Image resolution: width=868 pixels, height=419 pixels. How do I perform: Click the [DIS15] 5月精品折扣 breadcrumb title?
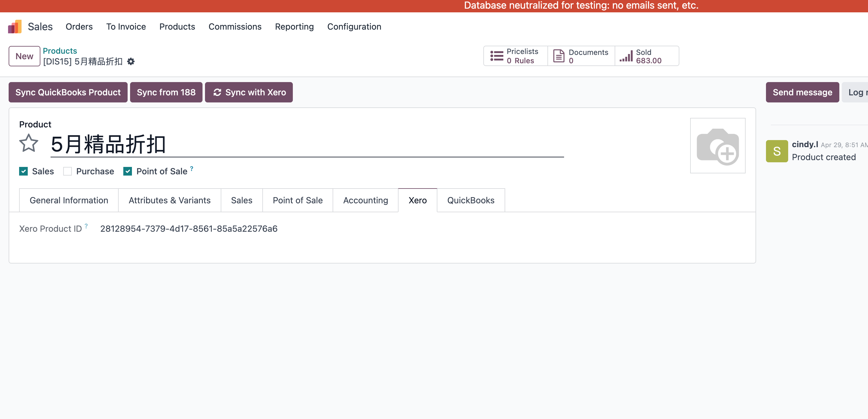click(x=83, y=61)
